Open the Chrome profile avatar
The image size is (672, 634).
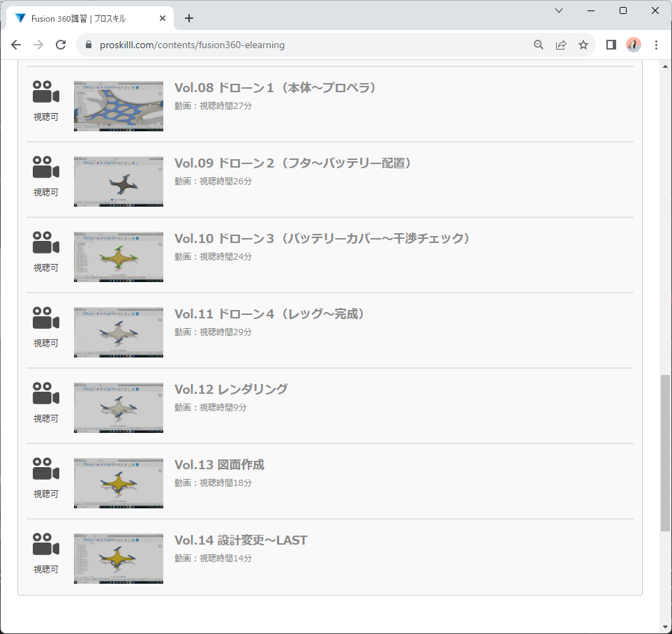634,45
